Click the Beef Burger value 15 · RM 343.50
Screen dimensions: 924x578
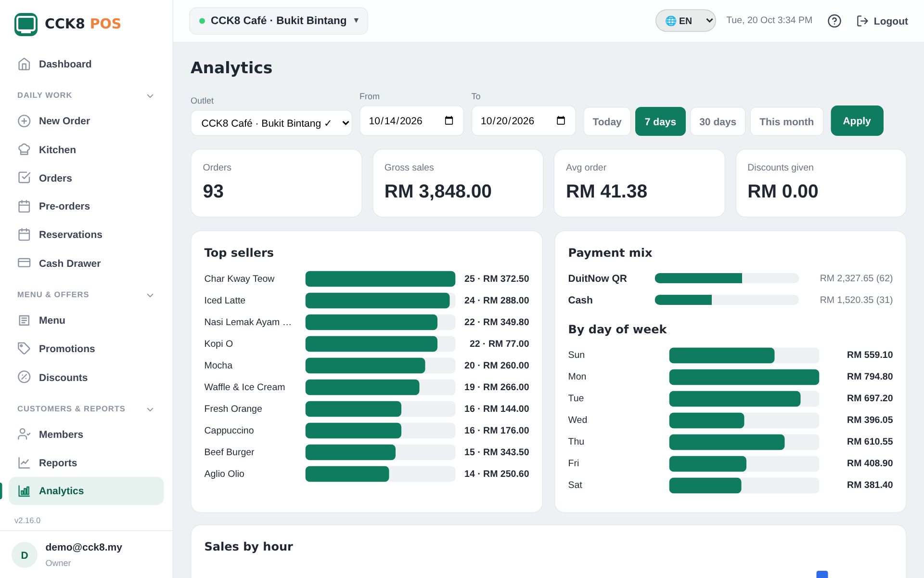[497, 452]
